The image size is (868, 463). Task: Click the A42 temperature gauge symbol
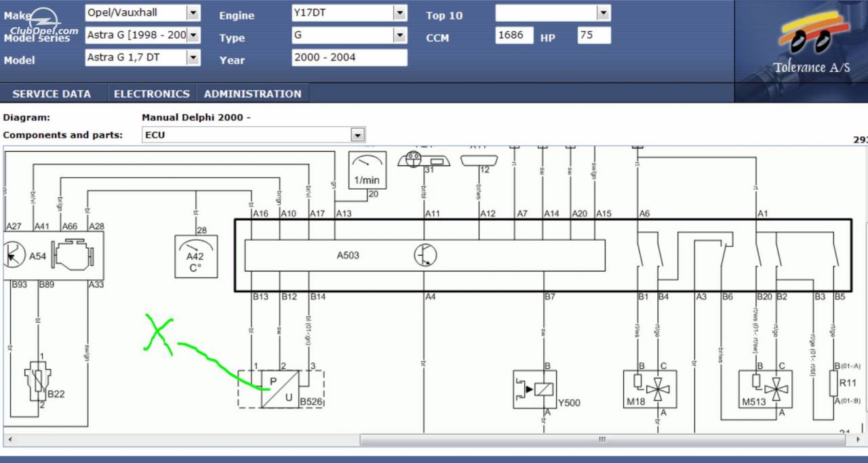click(196, 256)
